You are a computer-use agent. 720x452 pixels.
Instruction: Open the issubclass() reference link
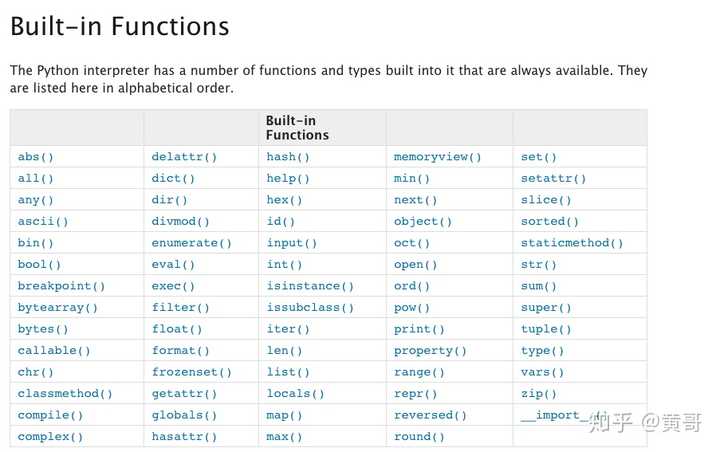[x=310, y=308]
